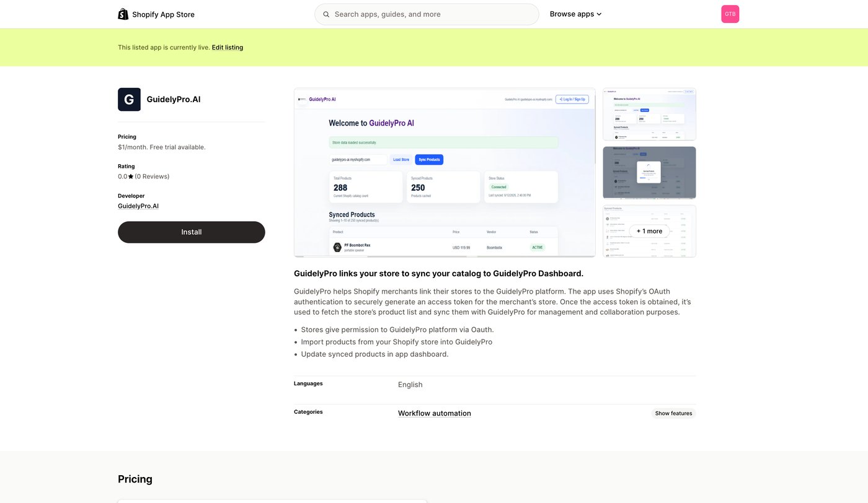
Task: Click the search apps input field
Action: [x=427, y=14]
